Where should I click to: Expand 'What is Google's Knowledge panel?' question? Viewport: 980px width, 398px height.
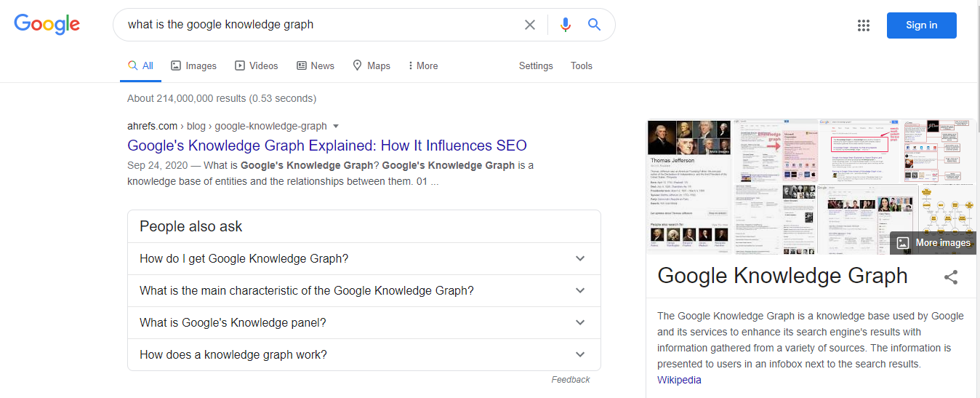pos(364,322)
